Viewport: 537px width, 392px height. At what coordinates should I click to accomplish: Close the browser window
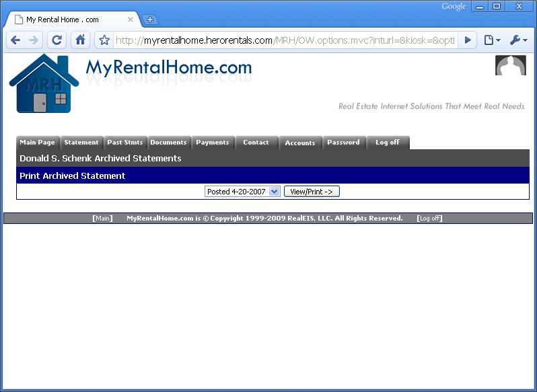[520, 7]
